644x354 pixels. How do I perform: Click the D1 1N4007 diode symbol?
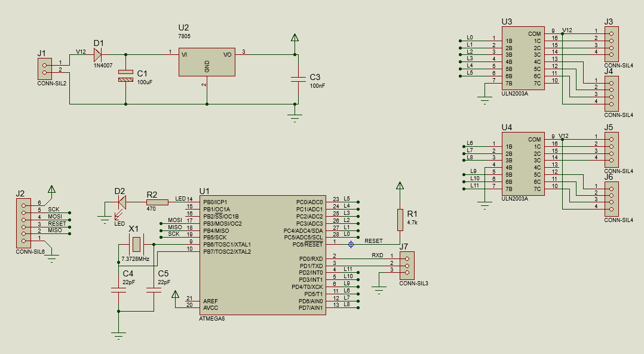tap(98, 54)
